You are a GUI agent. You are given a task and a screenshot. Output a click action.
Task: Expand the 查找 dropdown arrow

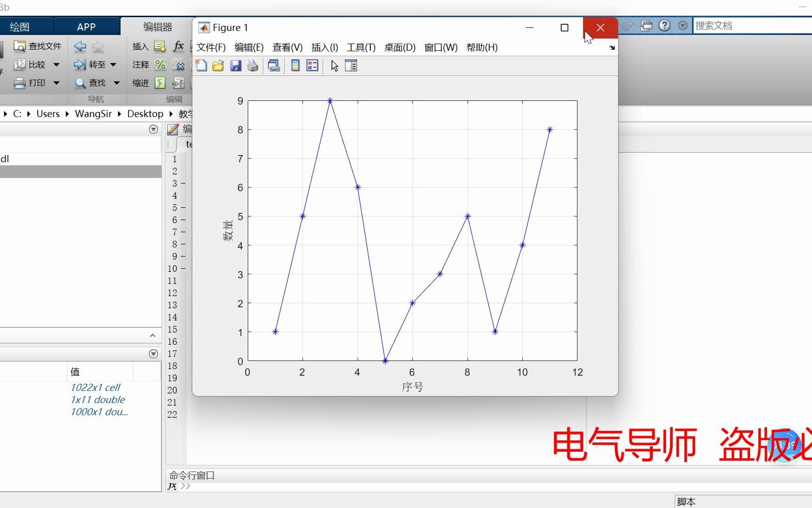[x=117, y=83]
